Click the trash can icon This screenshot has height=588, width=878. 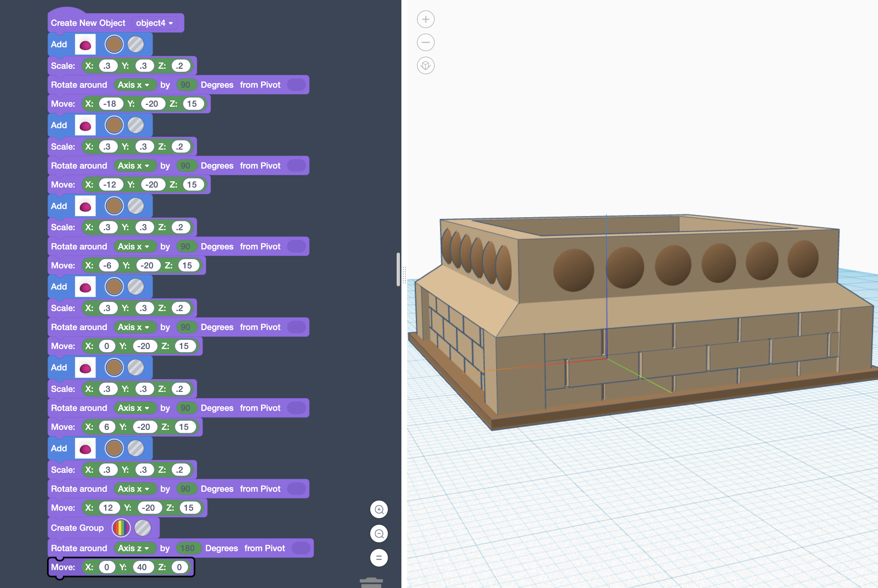coord(371,582)
